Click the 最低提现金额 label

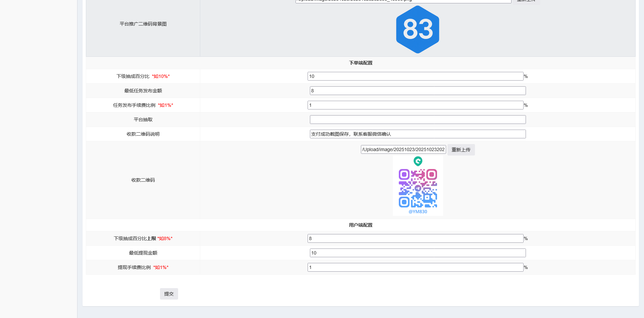point(143,253)
